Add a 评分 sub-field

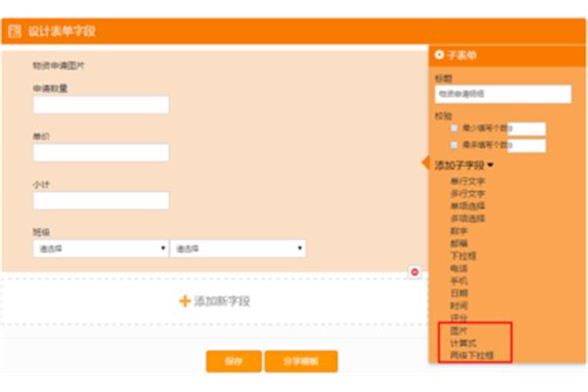pyautogui.click(x=459, y=318)
